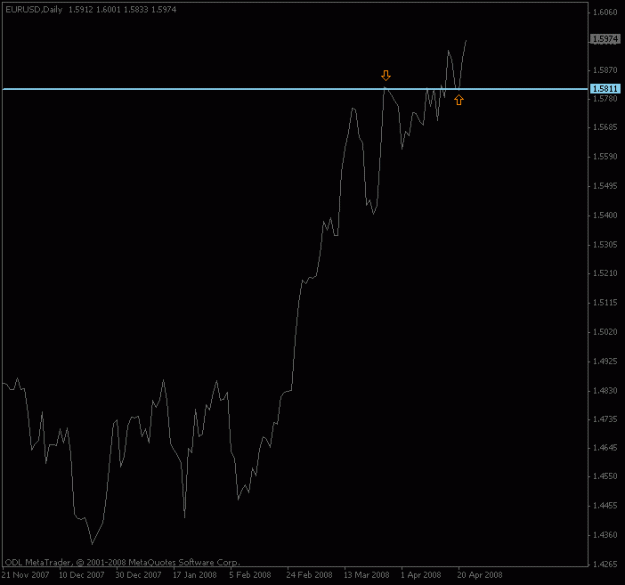
Task: Click the 21 Nov 2007 date label
Action: point(26,575)
